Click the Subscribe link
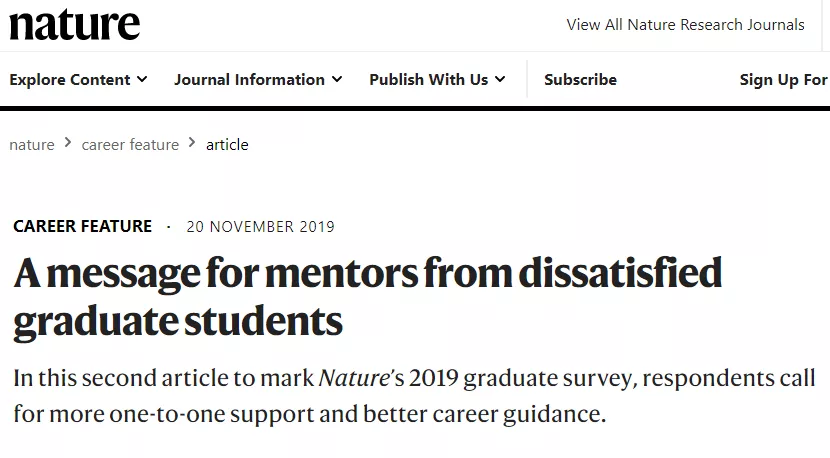The image size is (830, 458). pyautogui.click(x=580, y=79)
